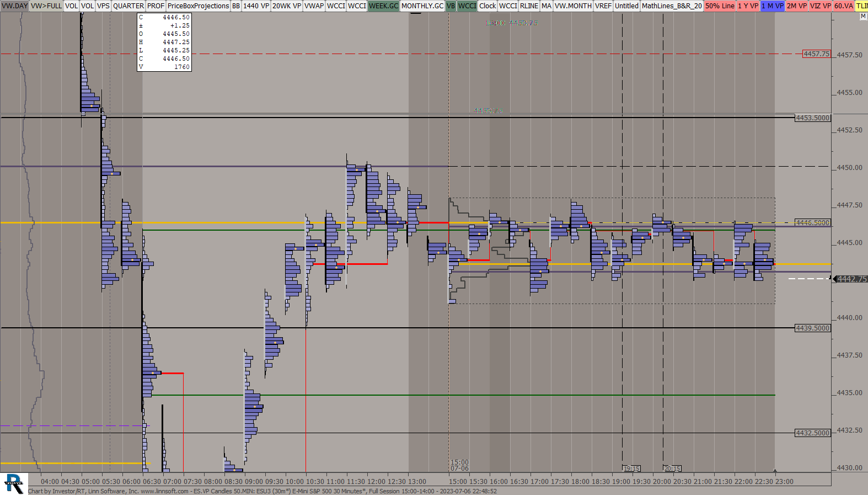
Task: Click the MONTHLY.GC button
Action: pos(422,6)
